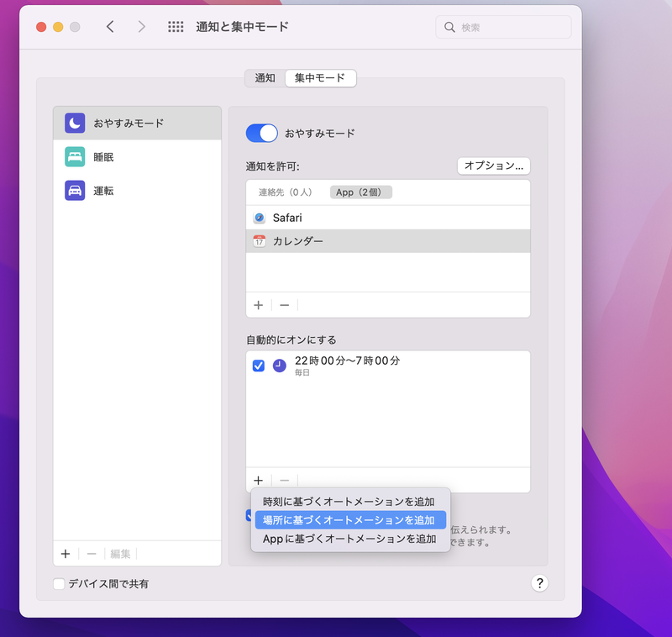
Task: Click the カレンダー app icon
Action: (260, 240)
